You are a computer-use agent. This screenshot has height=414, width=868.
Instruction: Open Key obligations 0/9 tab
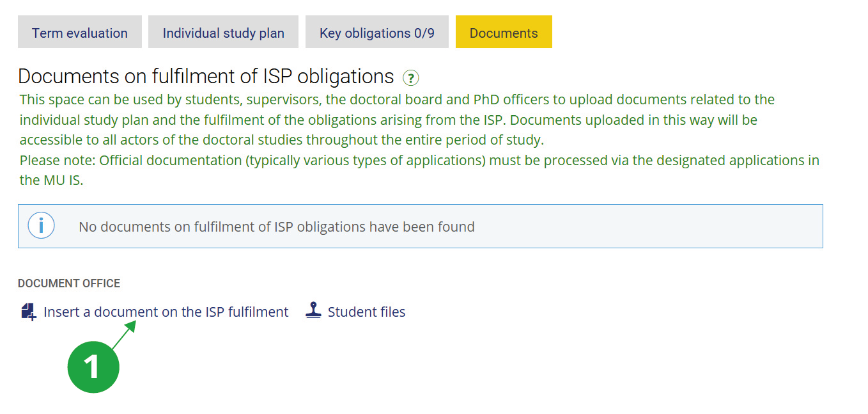[x=376, y=33]
